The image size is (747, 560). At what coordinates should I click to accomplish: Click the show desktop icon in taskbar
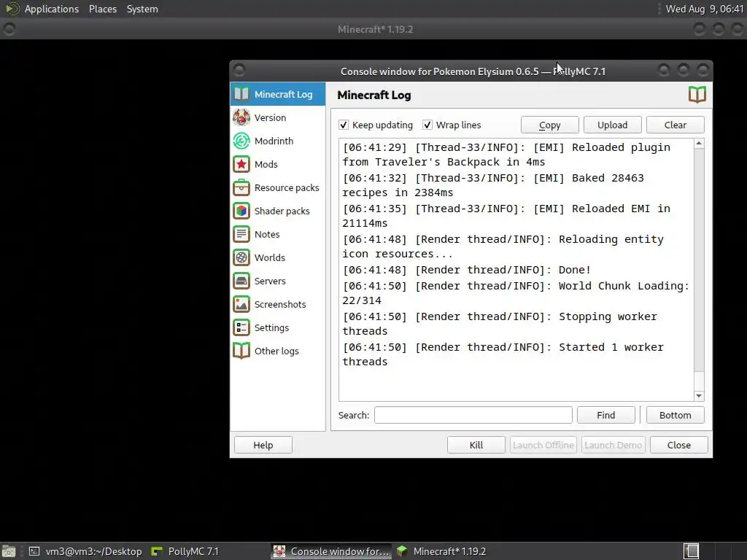pyautogui.click(x=9, y=551)
